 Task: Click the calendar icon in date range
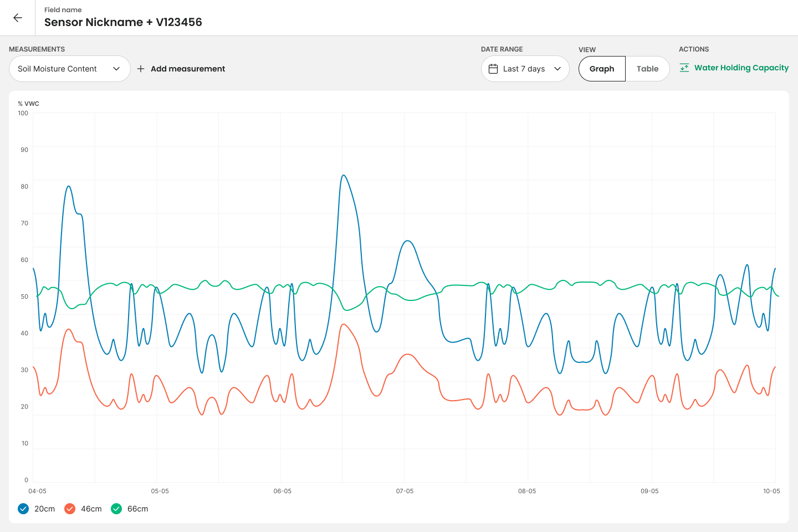coord(493,69)
